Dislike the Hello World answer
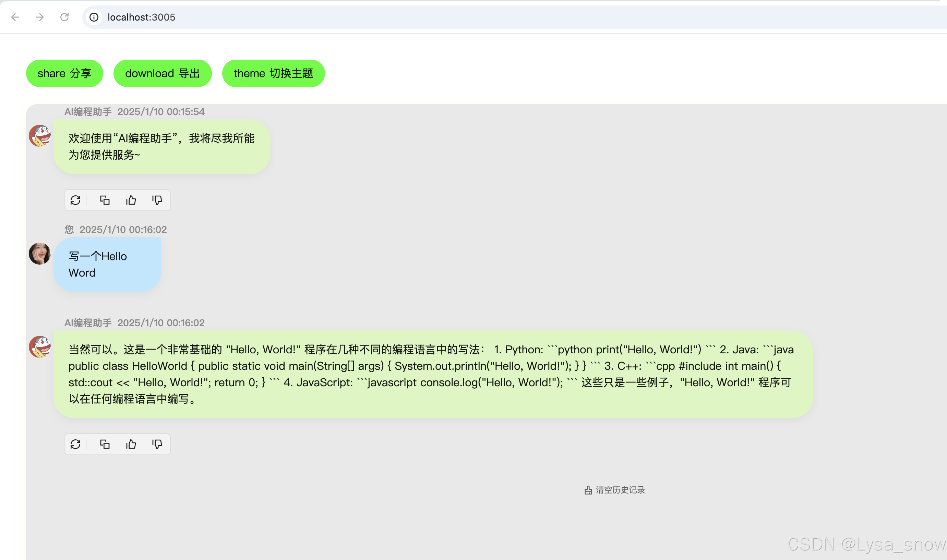The image size is (947, 560). pyautogui.click(x=157, y=444)
